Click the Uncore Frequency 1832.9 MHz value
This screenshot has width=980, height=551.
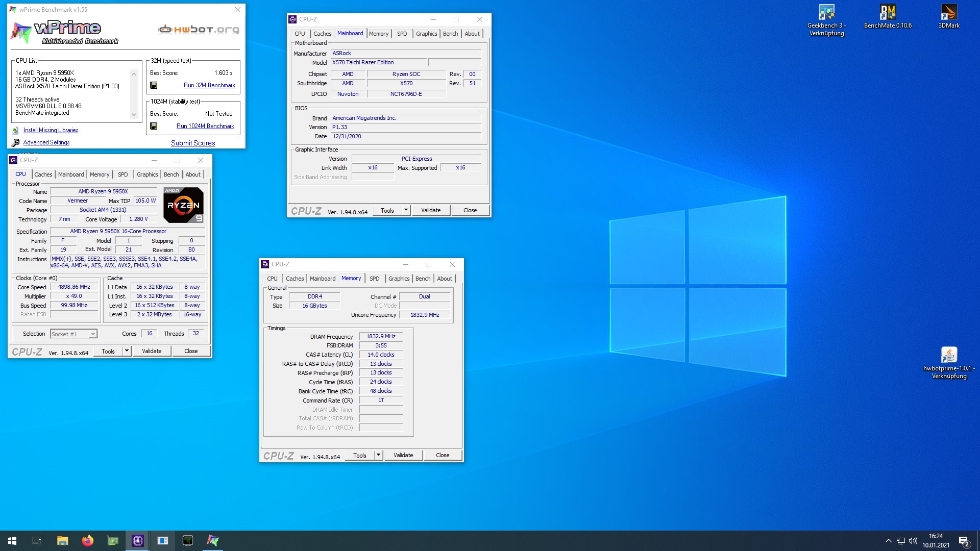coord(425,315)
